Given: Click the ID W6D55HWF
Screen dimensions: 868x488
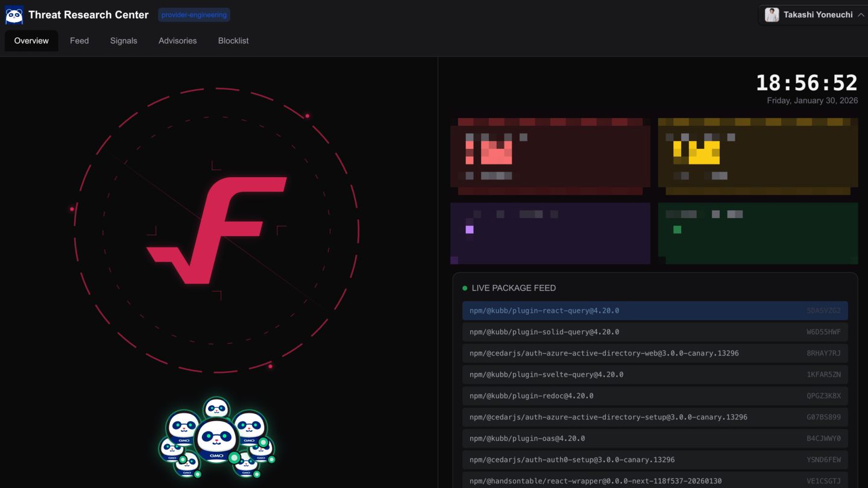Looking at the screenshot, I should (823, 332).
